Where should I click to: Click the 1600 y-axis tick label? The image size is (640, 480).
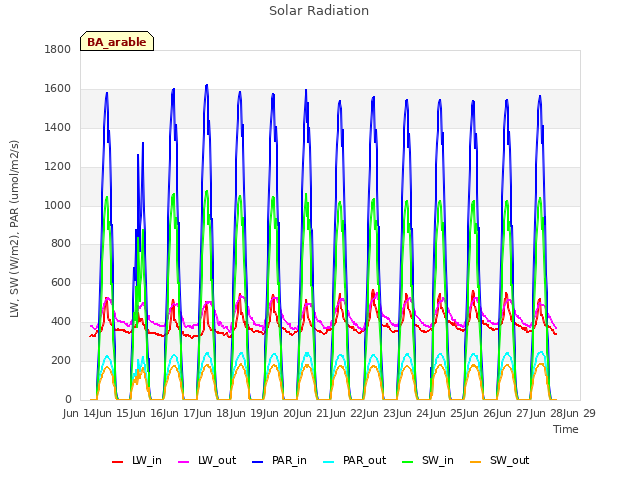coord(58,89)
